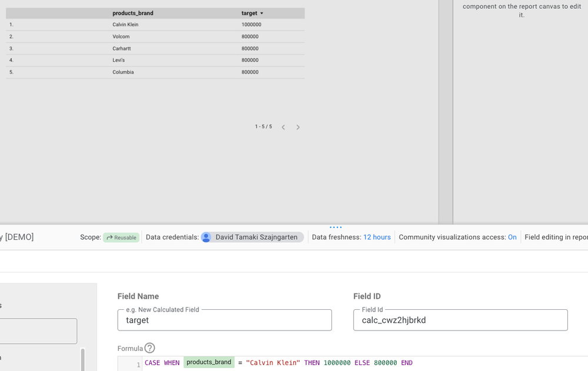Select the 1000000 target value cell
Viewport: 588px width, 371px height.
tap(251, 25)
